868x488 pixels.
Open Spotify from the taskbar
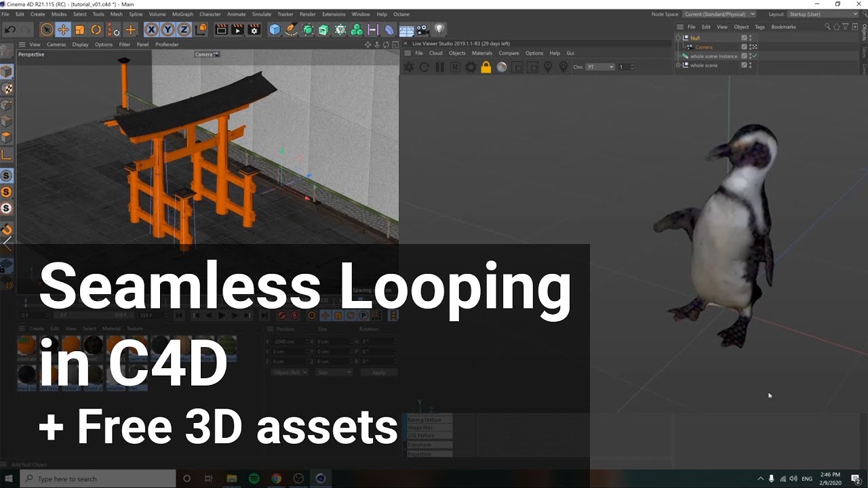tap(254, 479)
